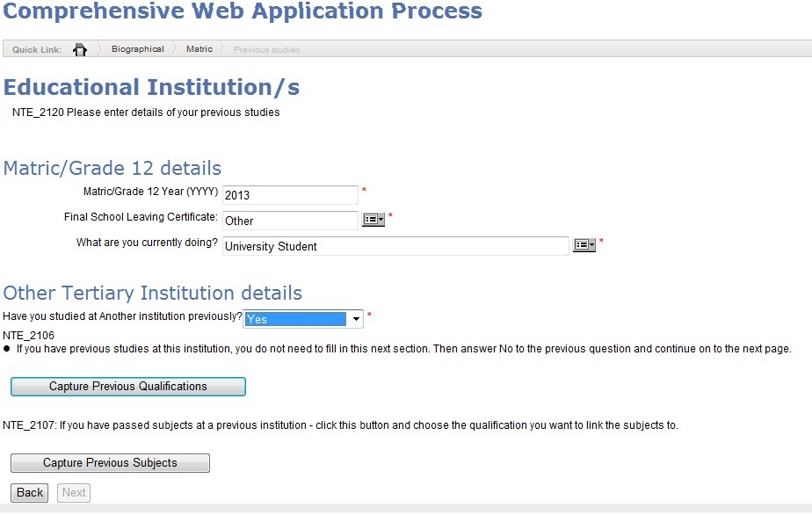Click the 'Final School Leaving Certificate:' label
This screenshot has height=515, width=812.
pos(141,217)
